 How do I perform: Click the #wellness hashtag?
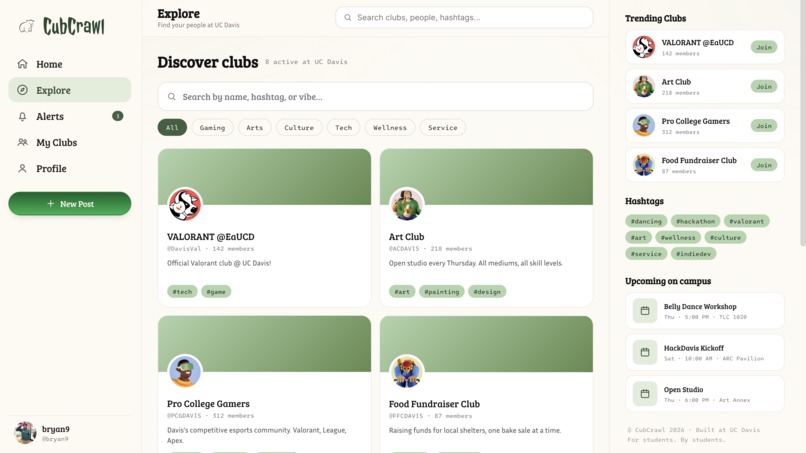coord(678,238)
